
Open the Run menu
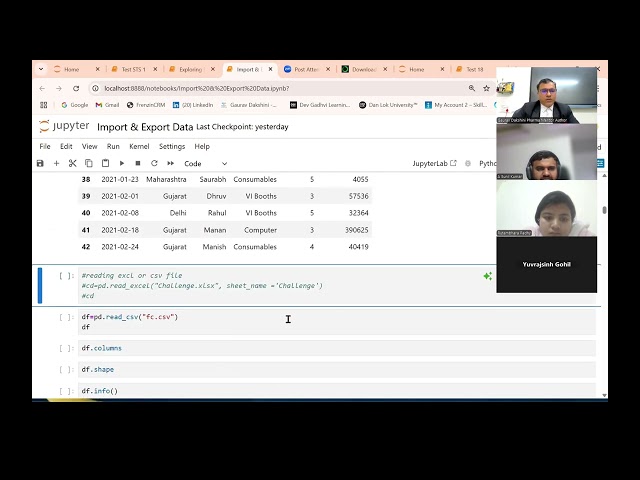pyautogui.click(x=113, y=146)
